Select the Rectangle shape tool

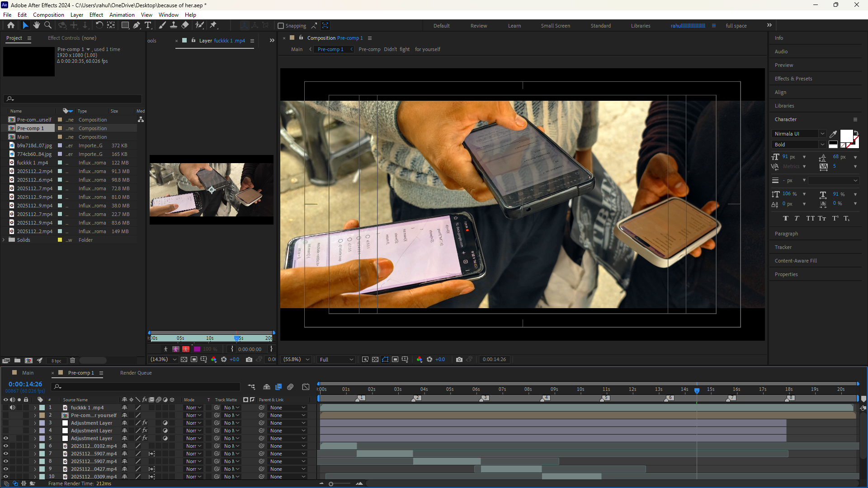(125, 25)
